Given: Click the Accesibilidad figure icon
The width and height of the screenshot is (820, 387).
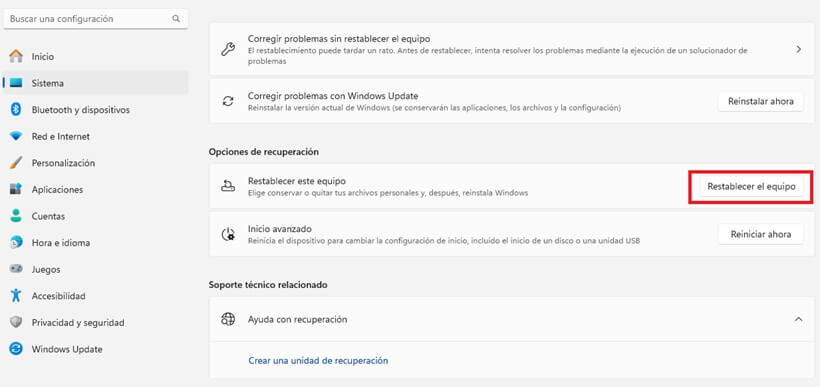Looking at the screenshot, I should pos(16,295).
